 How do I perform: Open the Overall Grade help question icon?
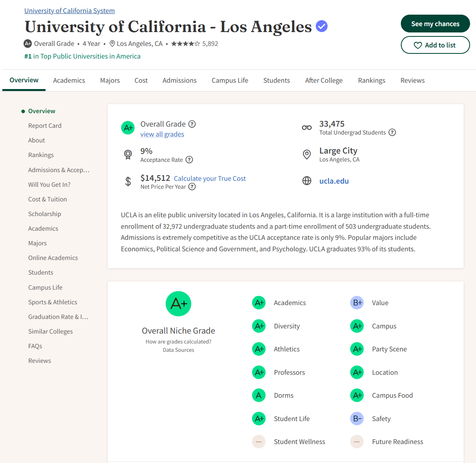(192, 124)
